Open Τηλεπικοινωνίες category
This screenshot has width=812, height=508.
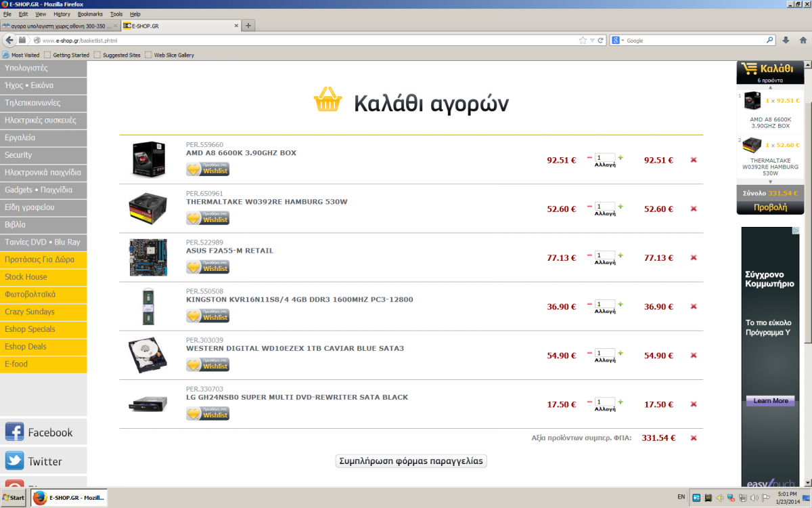point(43,103)
